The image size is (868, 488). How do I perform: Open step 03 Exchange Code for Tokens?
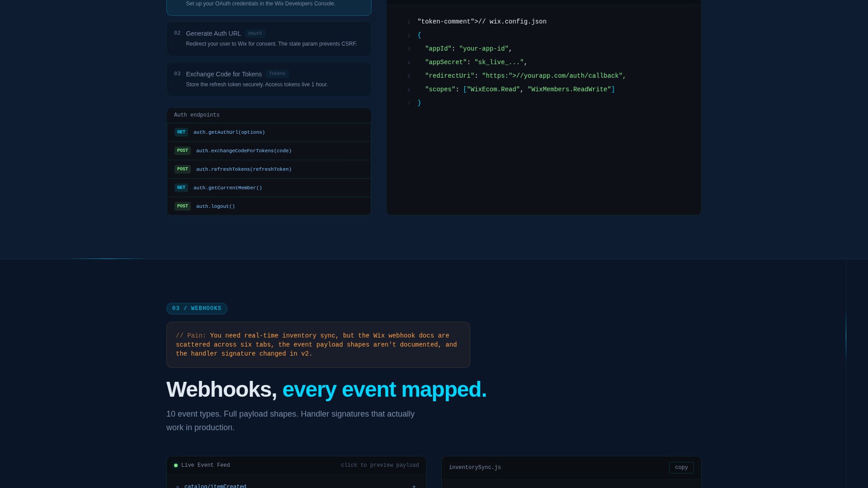269,79
